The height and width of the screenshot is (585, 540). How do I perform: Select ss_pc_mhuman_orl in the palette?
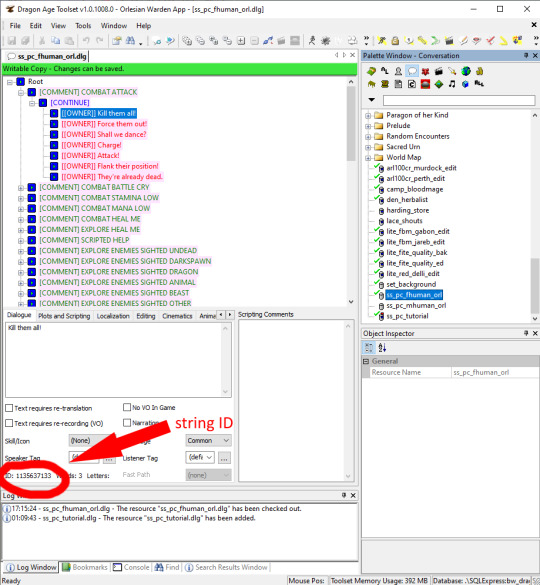[416, 306]
